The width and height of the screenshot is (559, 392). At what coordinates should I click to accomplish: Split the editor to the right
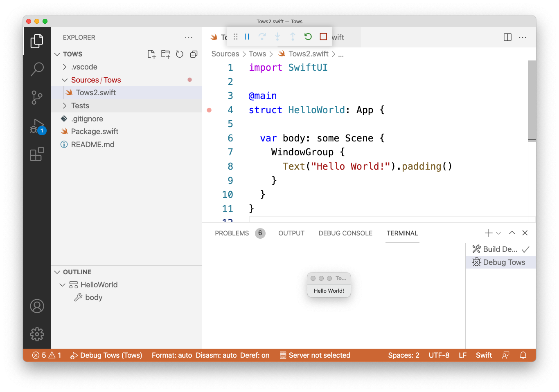[x=507, y=37]
